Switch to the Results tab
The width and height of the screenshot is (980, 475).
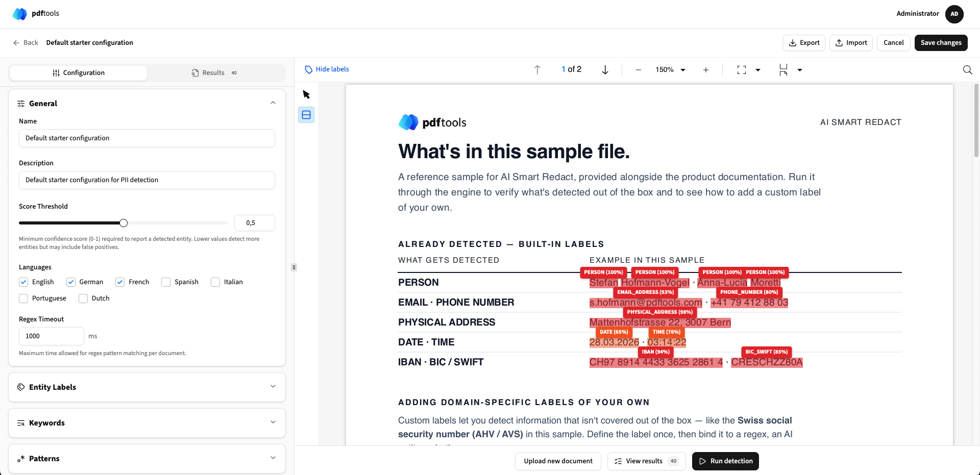pos(214,73)
